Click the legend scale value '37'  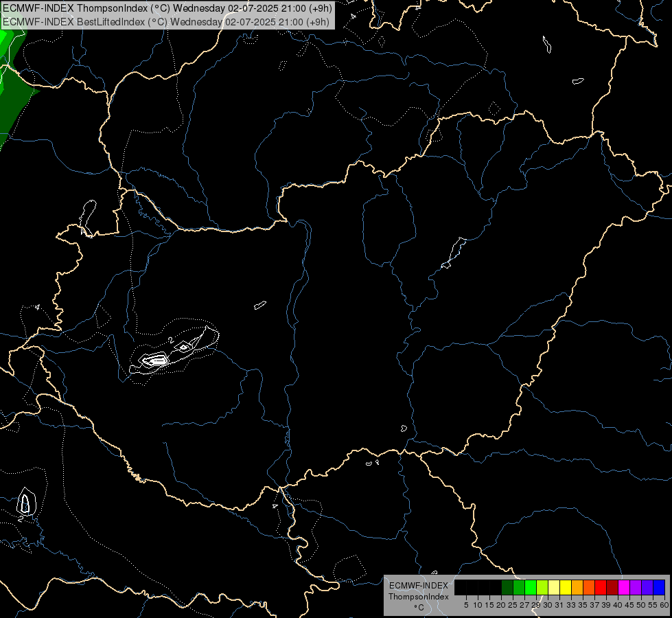pos(594,605)
